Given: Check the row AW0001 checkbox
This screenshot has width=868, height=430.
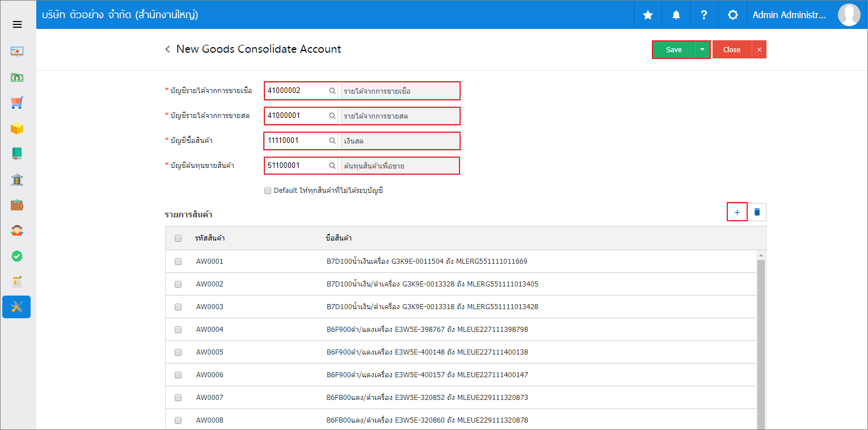Looking at the screenshot, I should click(178, 262).
